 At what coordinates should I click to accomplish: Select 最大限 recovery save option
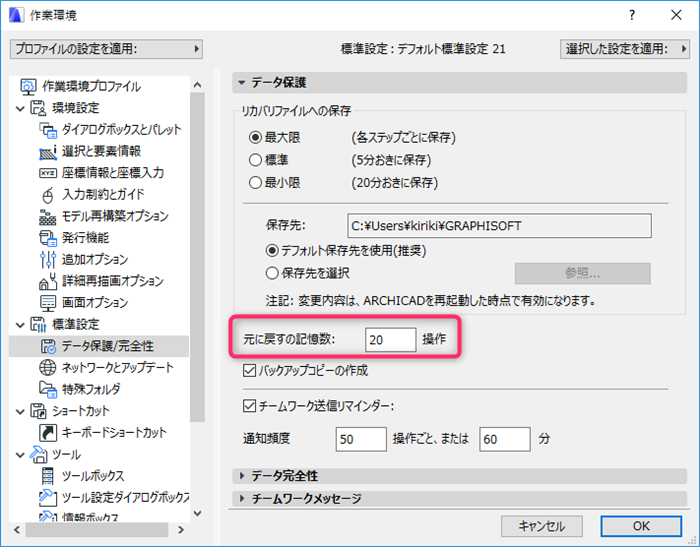click(x=255, y=137)
